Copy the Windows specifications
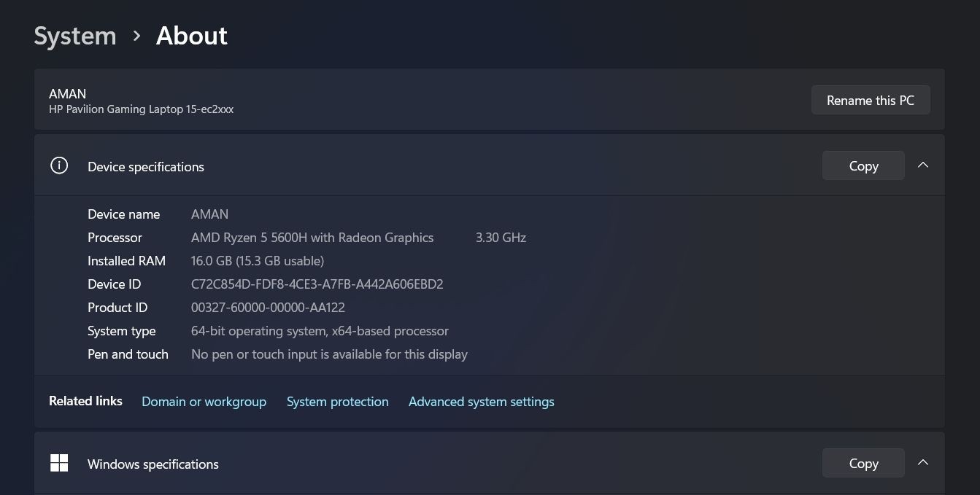Image resolution: width=980 pixels, height=495 pixels. click(863, 463)
